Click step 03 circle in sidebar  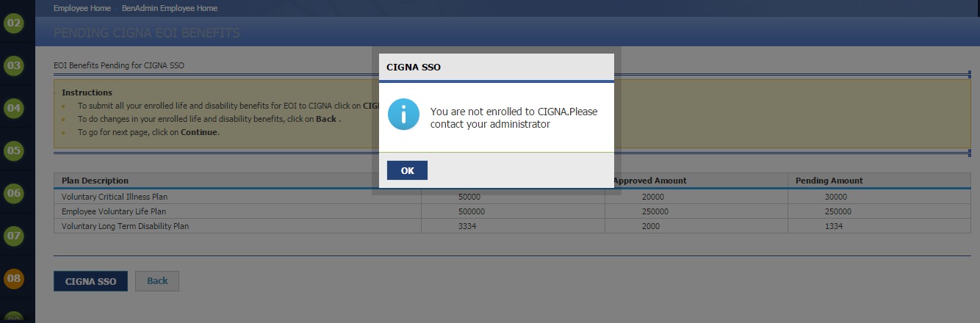pyautogui.click(x=14, y=65)
